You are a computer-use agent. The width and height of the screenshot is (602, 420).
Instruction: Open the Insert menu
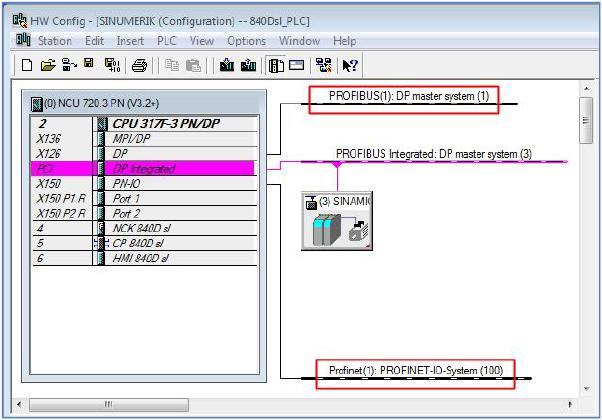[130, 41]
